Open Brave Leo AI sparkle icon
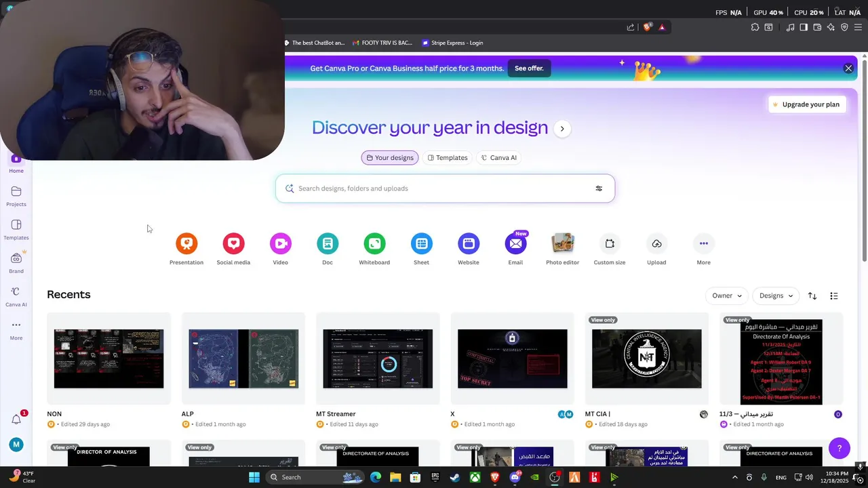 831,27
